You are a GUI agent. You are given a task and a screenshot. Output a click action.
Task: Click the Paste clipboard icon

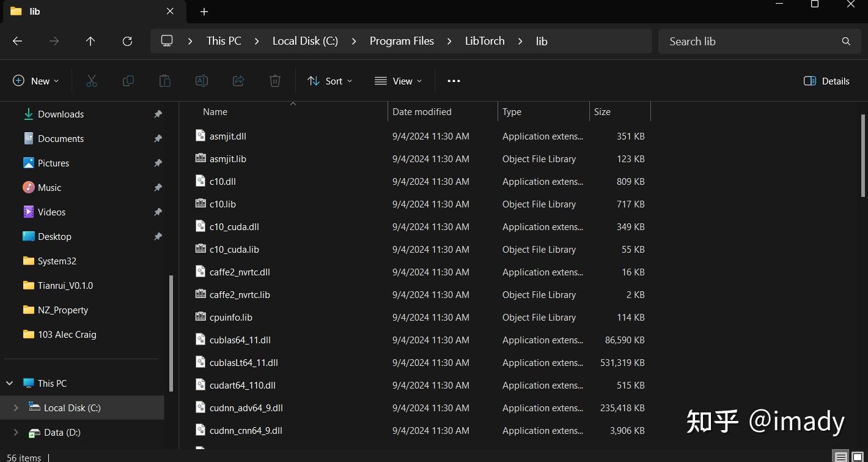click(x=165, y=81)
